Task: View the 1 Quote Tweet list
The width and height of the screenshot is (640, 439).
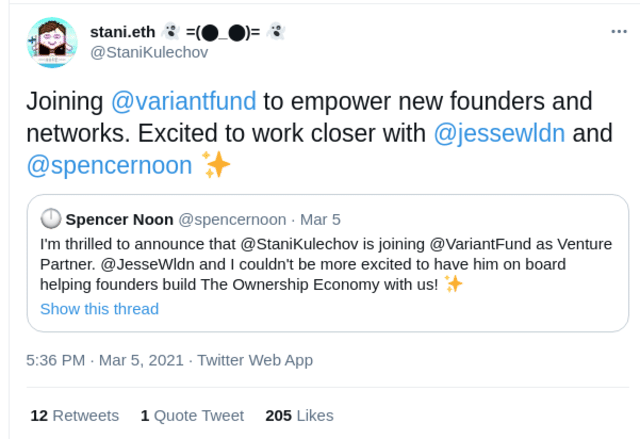Action: click(x=192, y=415)
